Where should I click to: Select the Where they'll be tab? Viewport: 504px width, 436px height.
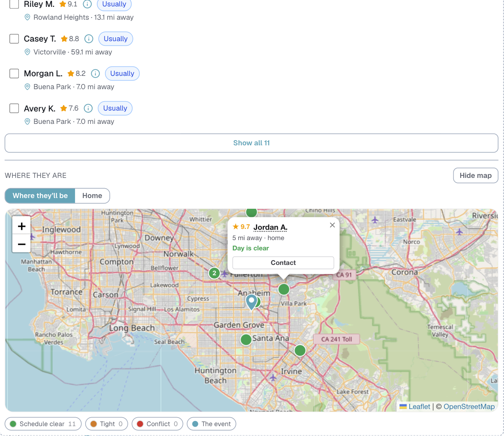click(40, 196)
